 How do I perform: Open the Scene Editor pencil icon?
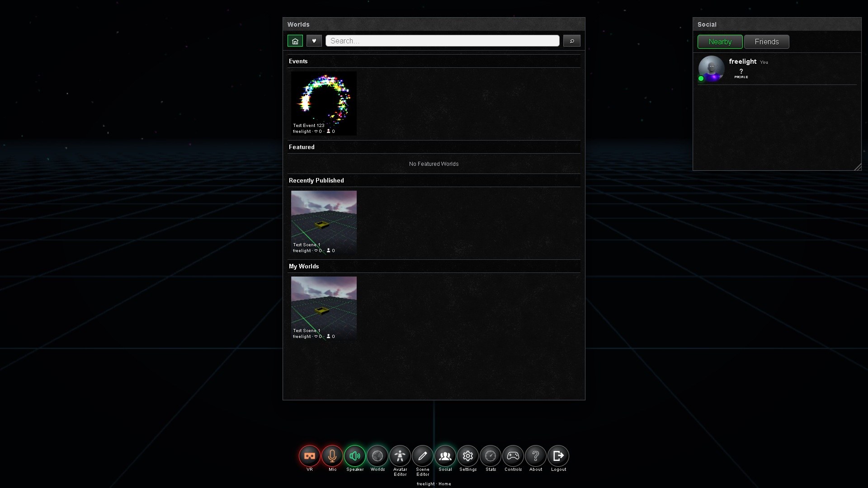click(423, 456)
